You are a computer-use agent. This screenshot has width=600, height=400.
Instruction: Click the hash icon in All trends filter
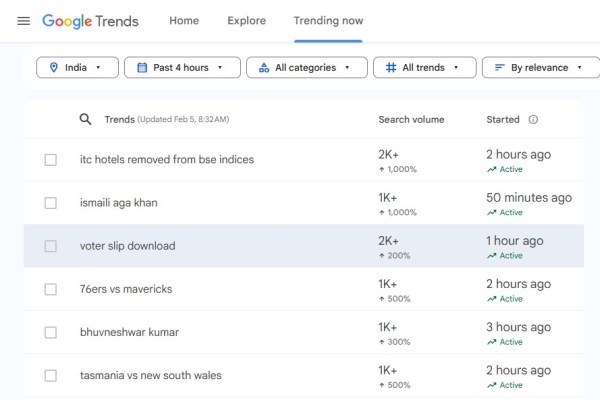[x=391, y=67]
